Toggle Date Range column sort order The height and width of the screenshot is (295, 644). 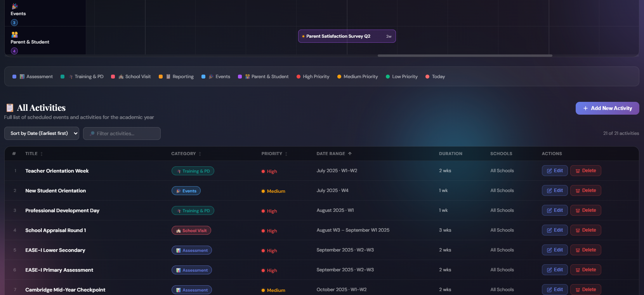pos(334,154)
